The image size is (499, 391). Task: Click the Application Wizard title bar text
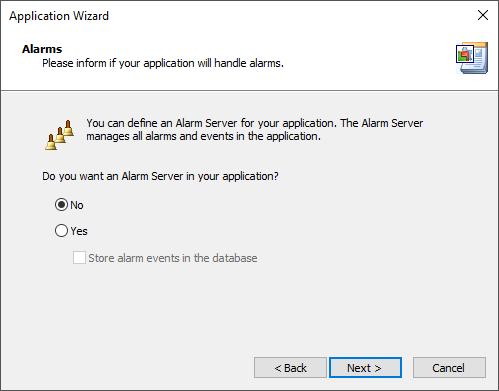59,16
